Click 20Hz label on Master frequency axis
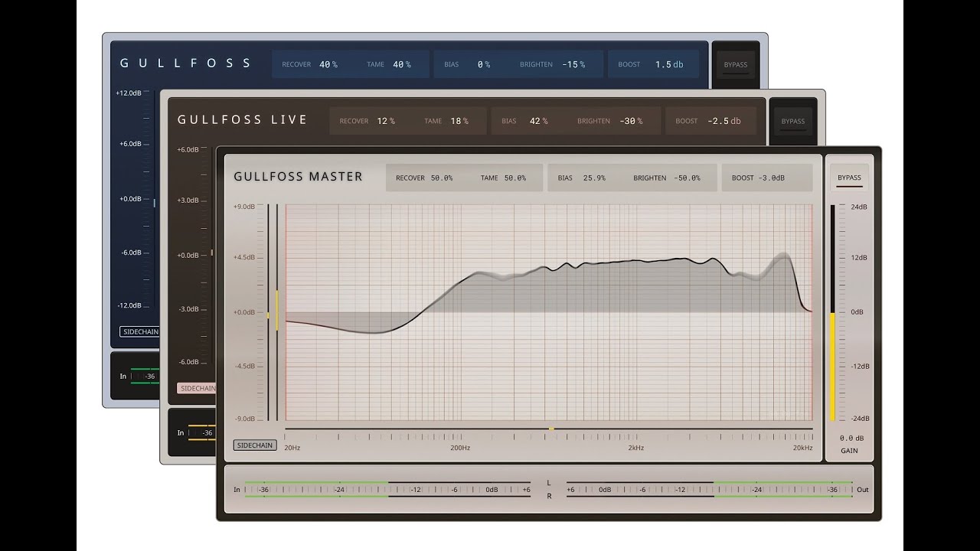The width and height of the screenshot is (980, 551). coord(292,448)
